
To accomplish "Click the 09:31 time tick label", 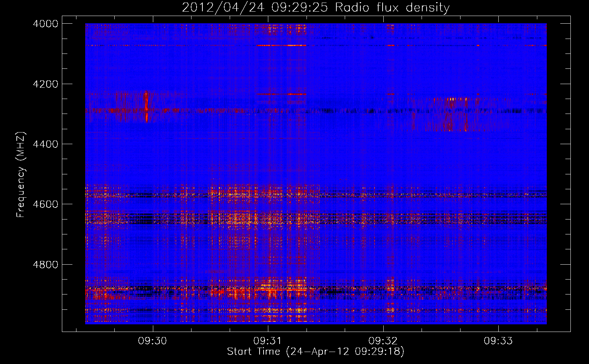I will click(x=268, y=341).
